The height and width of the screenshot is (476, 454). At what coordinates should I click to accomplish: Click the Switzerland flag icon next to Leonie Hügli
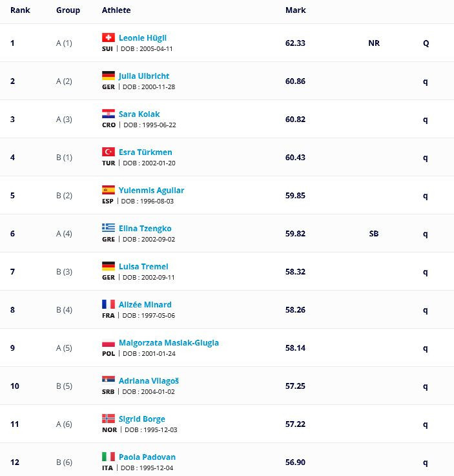[108, 37]
